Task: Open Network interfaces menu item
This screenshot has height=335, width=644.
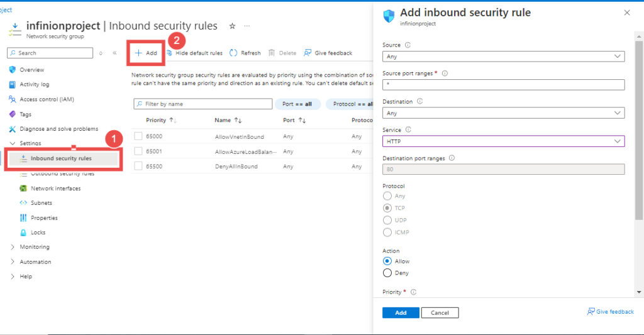Action: tap(55, 189)
